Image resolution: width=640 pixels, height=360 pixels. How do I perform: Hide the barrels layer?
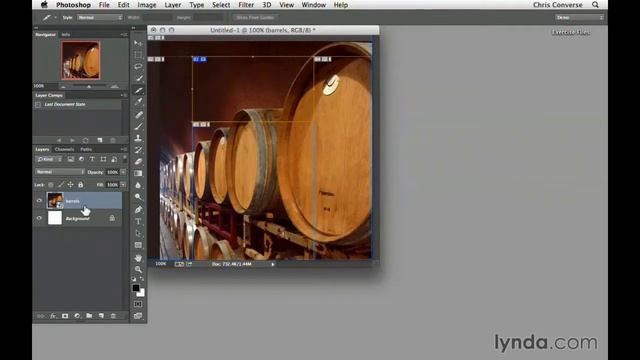coord(39,200)
